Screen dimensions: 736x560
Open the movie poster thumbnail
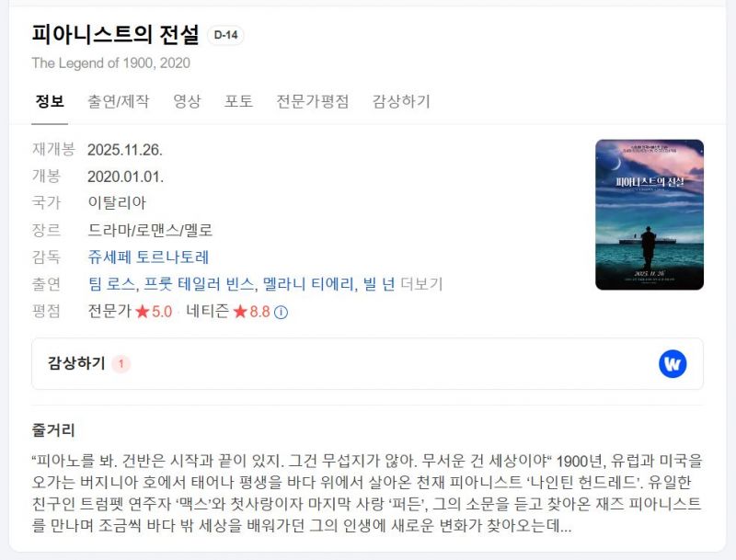point(650,215)
